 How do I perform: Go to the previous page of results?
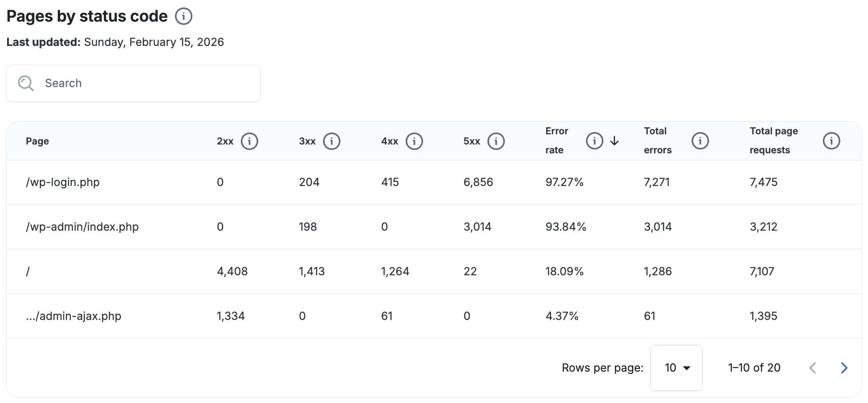[x=813, y=368]
